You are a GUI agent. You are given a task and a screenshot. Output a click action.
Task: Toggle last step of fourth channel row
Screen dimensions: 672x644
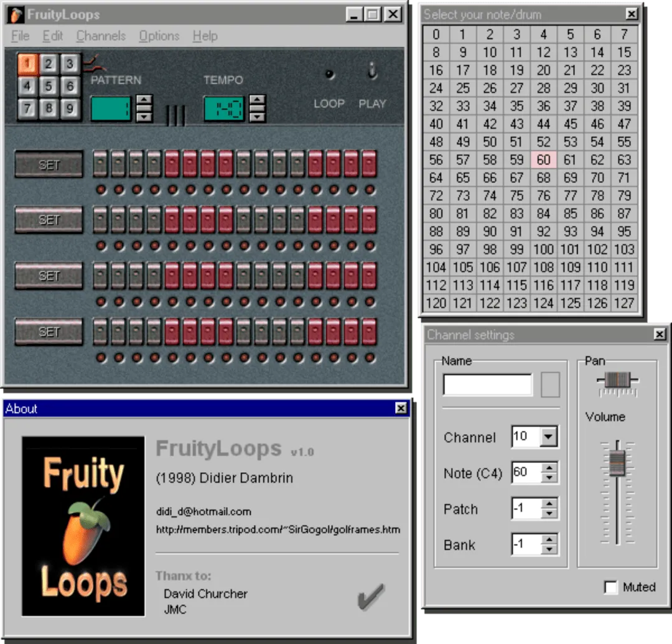370,332
